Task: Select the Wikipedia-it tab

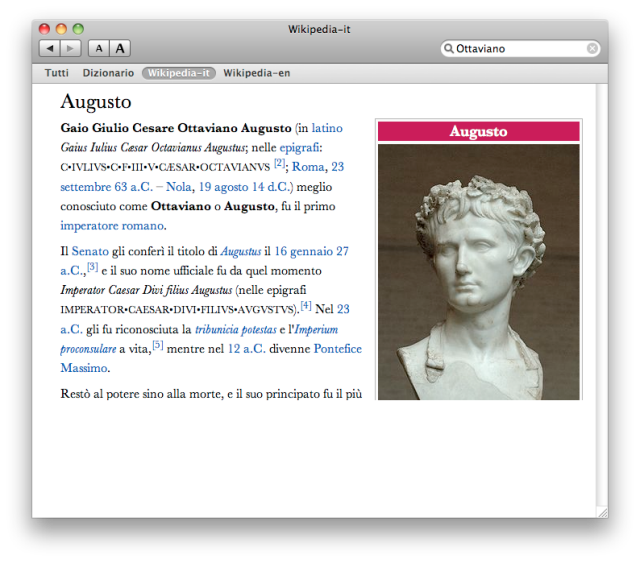Action: point(179,73)
